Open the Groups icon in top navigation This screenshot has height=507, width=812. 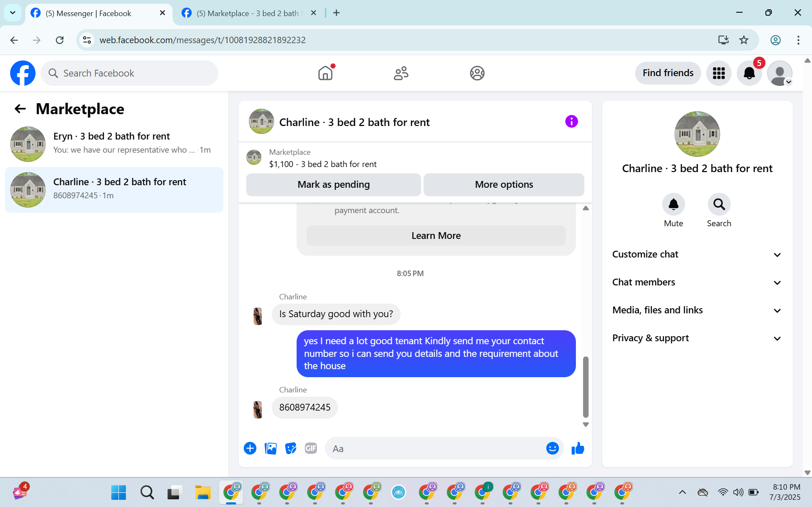[477, 73]
